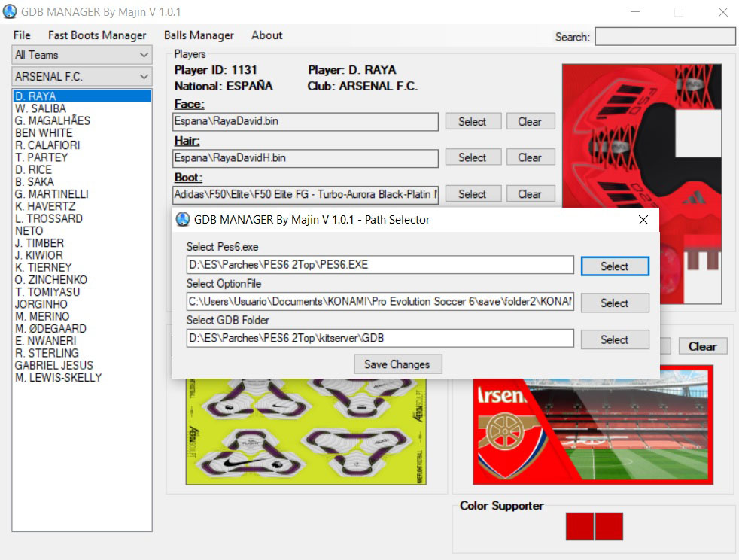This screenshot has height=560, width=739.
Task: Open the File menu
Action: [x=22, y=35]
